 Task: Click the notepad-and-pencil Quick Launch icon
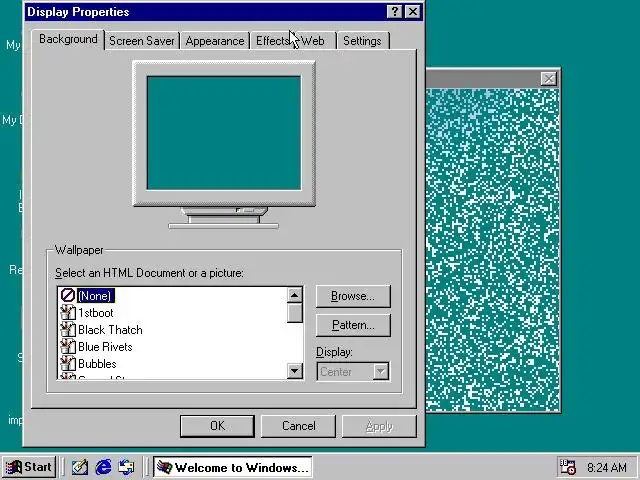80,467
